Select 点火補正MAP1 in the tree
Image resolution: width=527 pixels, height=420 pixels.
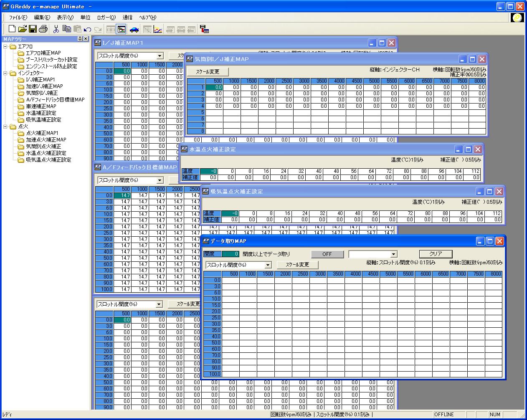click(x=42, y=133)
